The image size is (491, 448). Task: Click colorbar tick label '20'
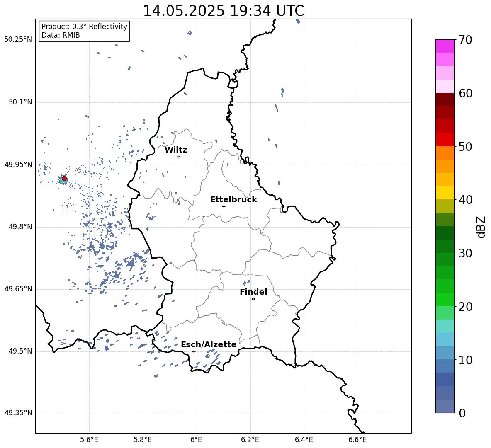465,307
